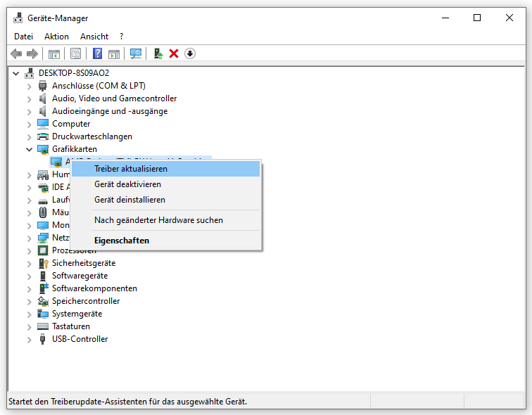Minimize the Geräte-Manager window
The height and width of the screenshot is (415, 532).
coord(445,18)
